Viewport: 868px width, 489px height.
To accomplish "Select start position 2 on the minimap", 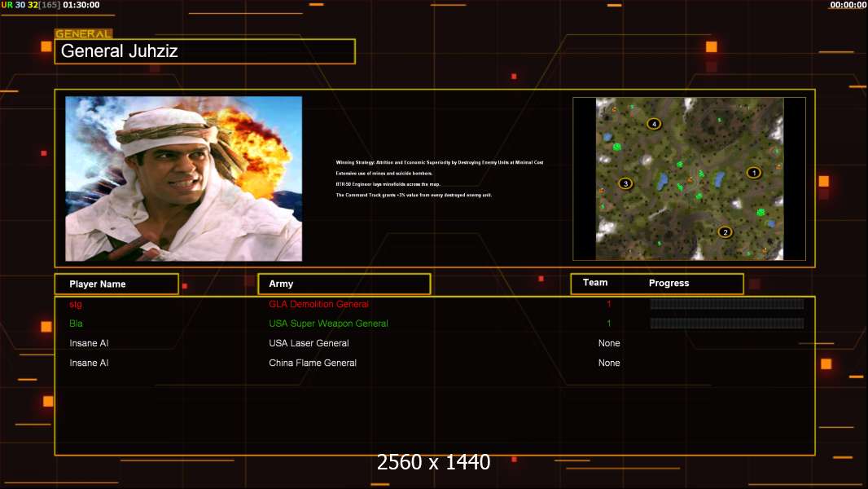I will pyautogui.click(x=725, y=232).
